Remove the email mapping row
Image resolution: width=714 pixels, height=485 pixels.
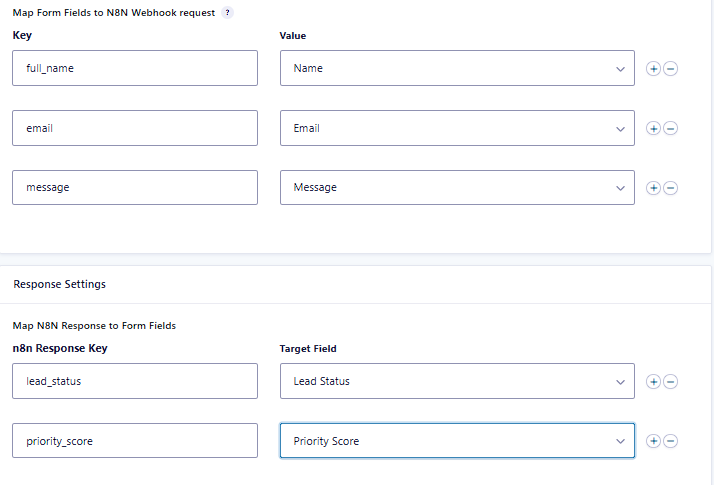(x=671, y=128)
